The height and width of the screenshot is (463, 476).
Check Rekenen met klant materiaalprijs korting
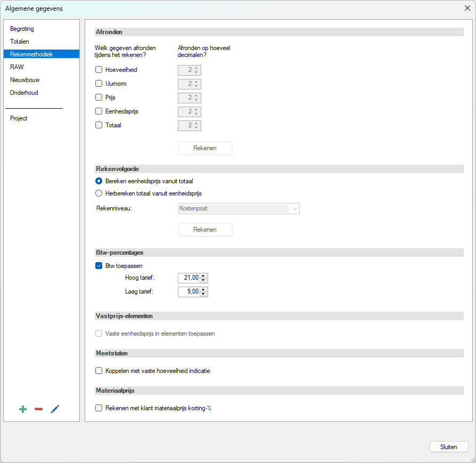tap(99, 408)
